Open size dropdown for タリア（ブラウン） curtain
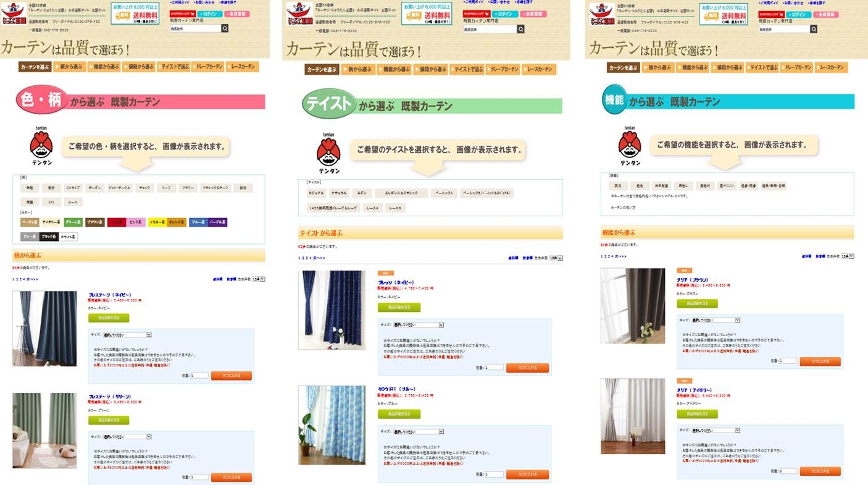868x485 pixels. click(716, 320)
